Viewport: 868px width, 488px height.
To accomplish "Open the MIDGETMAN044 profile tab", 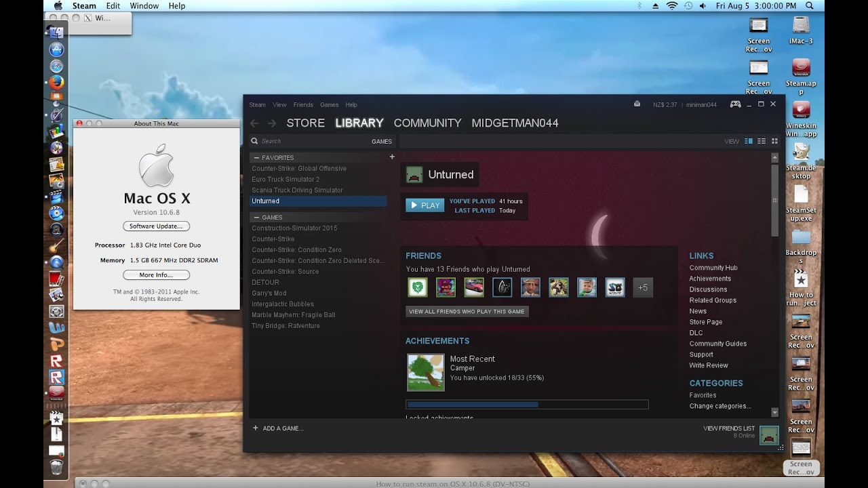I will pos(515,123).
